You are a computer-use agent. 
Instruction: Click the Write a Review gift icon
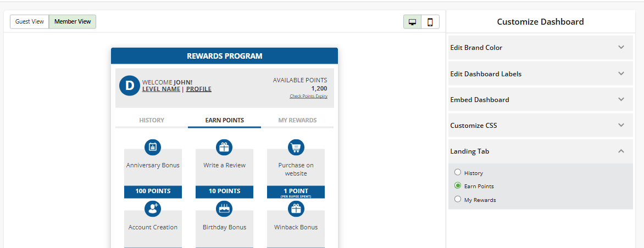tap(224, 147)
